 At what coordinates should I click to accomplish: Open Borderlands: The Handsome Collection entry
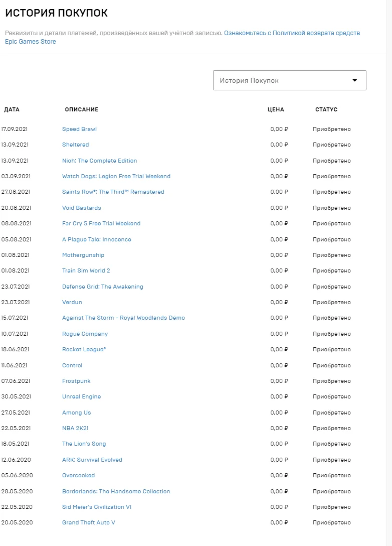[116, 491]
